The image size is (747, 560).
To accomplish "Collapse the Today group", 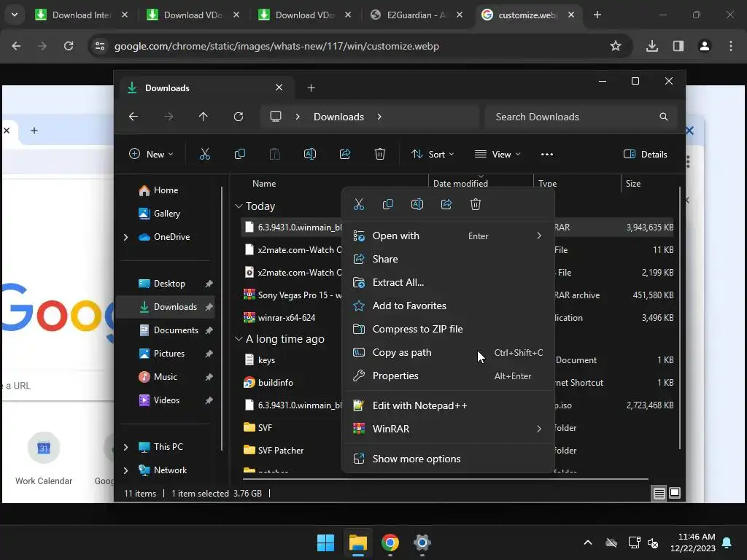I will 239,206.
